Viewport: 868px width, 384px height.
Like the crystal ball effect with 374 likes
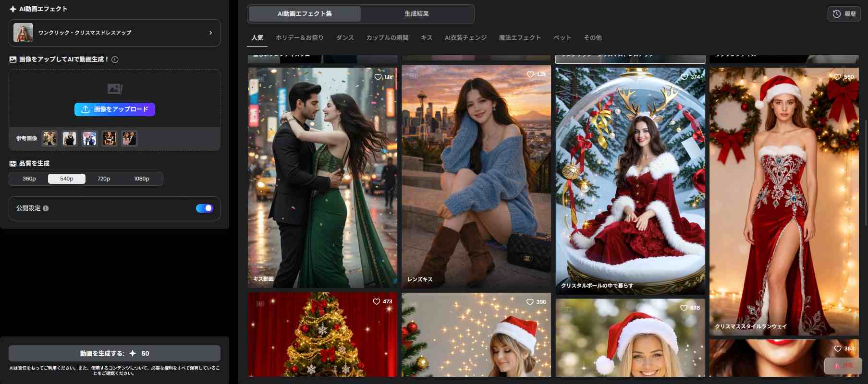(685, 77)
